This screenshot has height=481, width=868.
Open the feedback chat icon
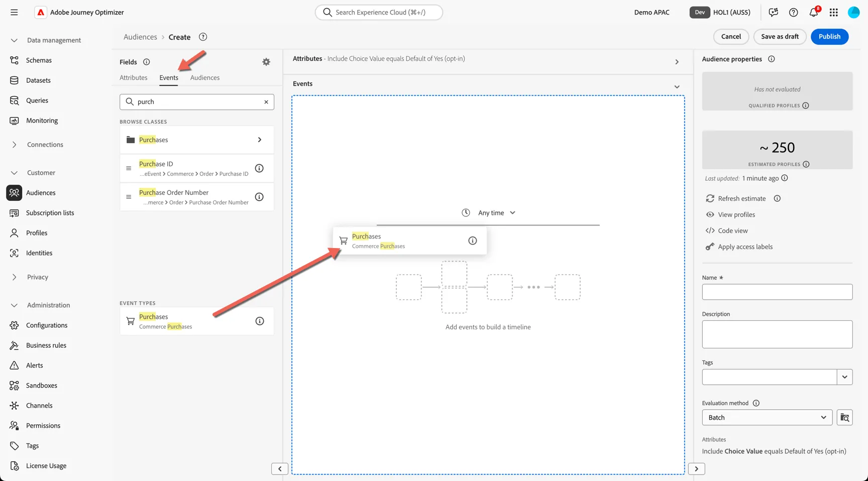774,12
